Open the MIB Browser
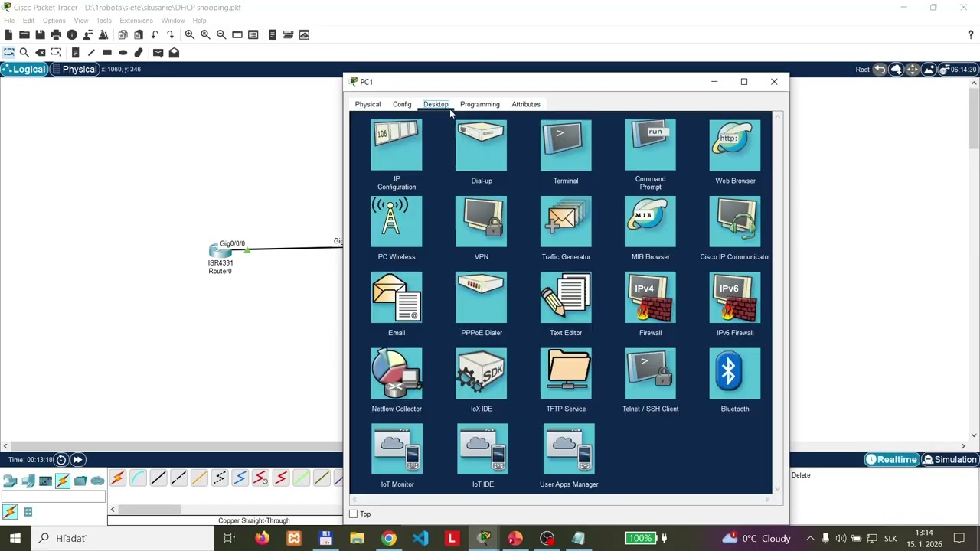This screenshot has width=980, height=551. 650,228
